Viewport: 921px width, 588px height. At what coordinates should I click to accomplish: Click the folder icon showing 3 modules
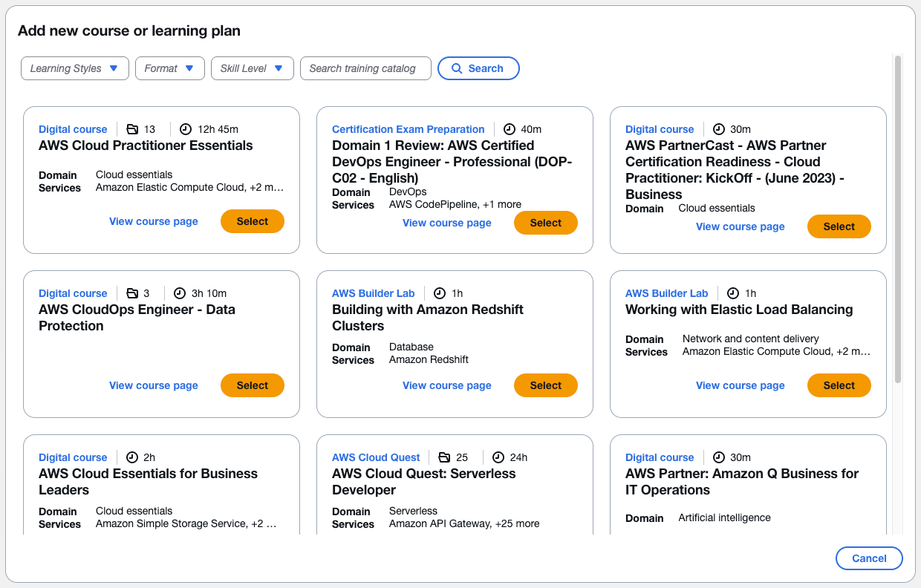132,293
